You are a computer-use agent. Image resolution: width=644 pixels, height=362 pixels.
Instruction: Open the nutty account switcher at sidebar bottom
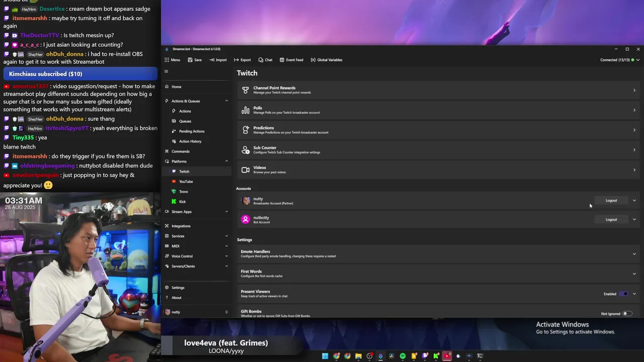pyautogui.click(x=197, y=312)
